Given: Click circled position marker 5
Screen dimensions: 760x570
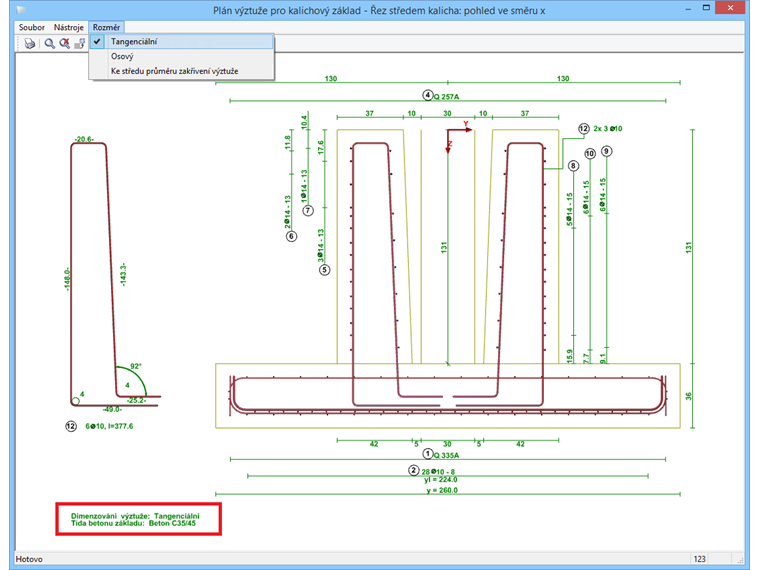Looking at the screenshot, I should tap(325, 269).
